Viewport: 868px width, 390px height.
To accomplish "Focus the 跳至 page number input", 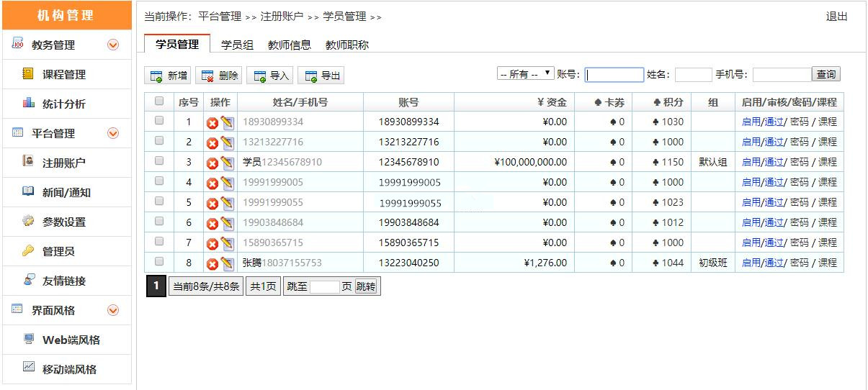I will pos(324,287).
